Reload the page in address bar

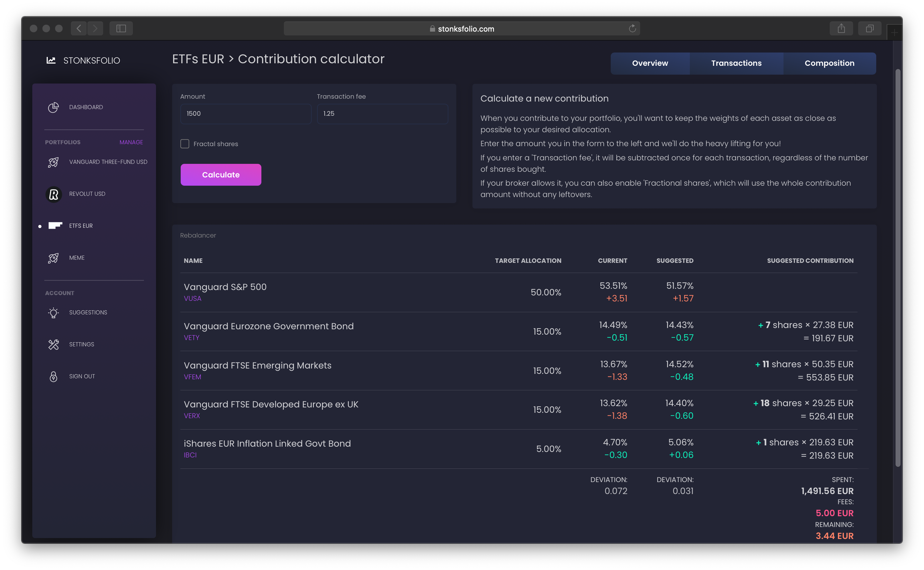[x=632, y=29]
